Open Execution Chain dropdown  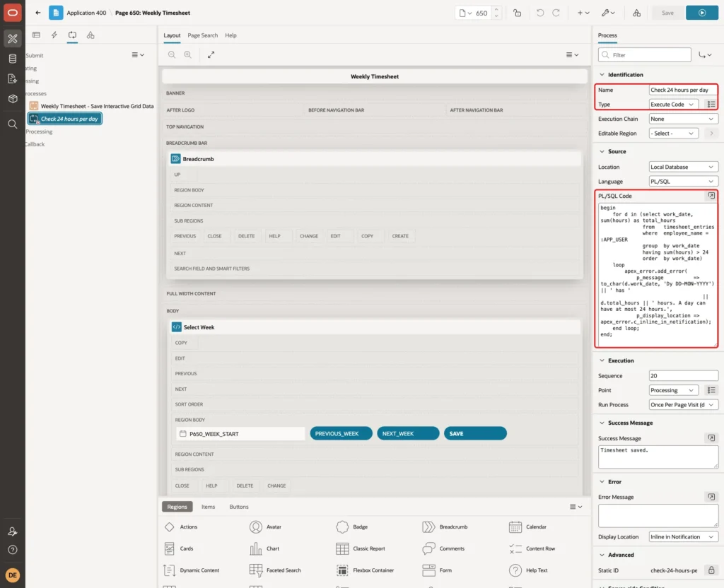(683, 119)
